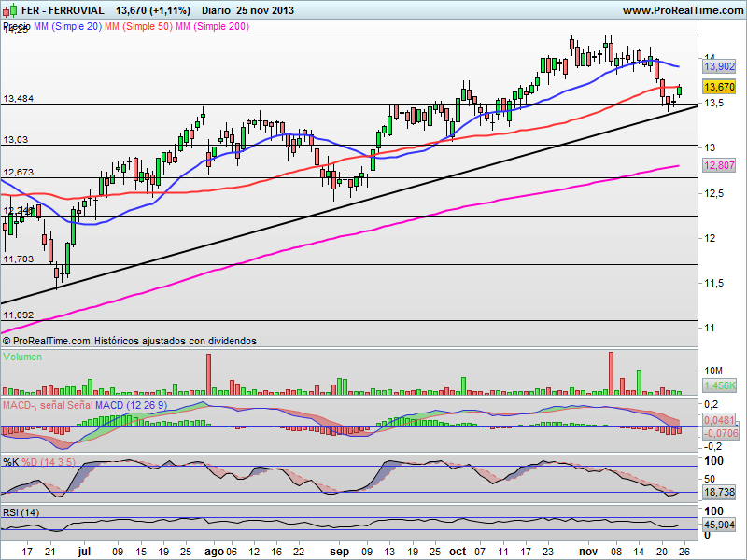Click the 13,670 (+1,11%) price change header
The image size is (747, 560).
[153, 10]
